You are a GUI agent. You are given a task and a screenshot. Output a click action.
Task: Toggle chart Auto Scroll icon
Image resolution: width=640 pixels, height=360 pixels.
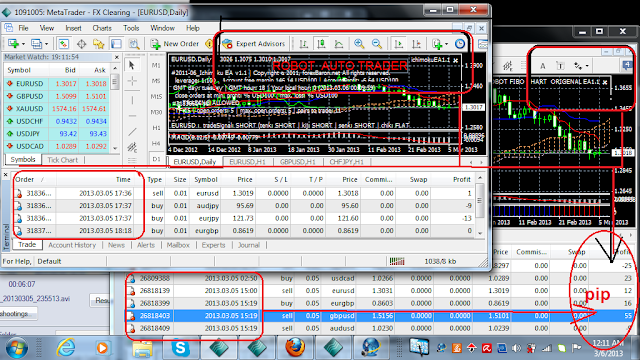[398, 44]
